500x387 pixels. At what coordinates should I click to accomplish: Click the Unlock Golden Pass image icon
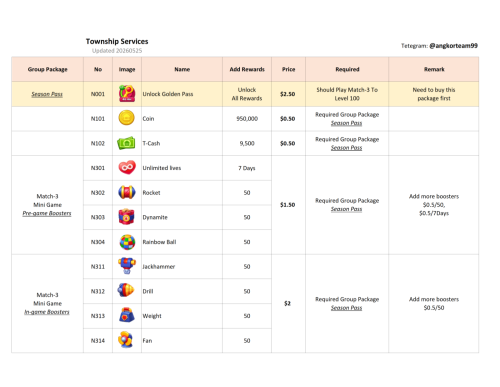127,94
